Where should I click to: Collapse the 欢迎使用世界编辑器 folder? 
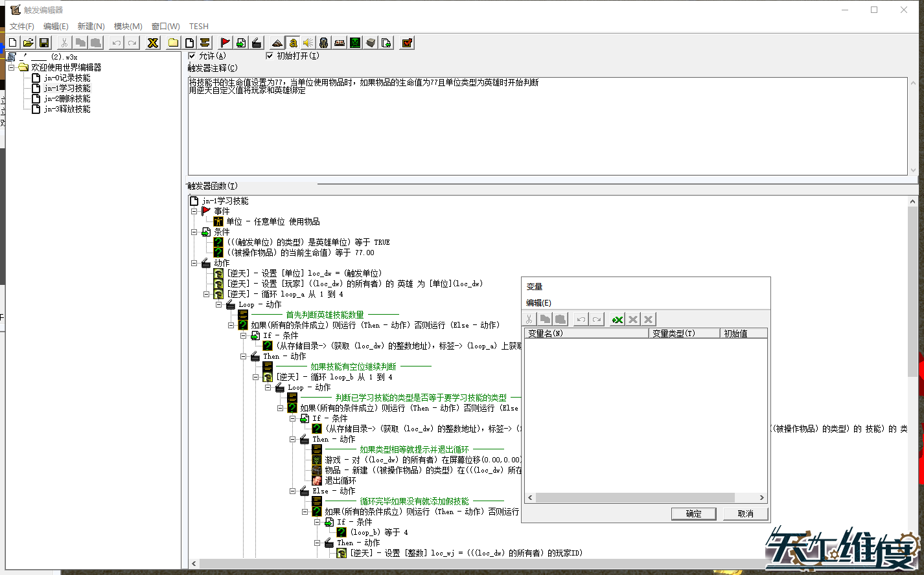click(x=11, y=67)
